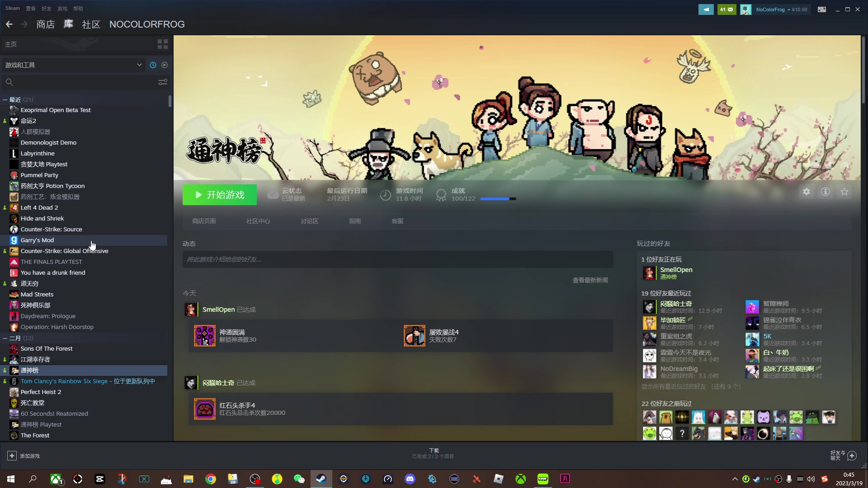
Task: Select Left 4 Dead 2 in library
Action: [x=84, y=208]
